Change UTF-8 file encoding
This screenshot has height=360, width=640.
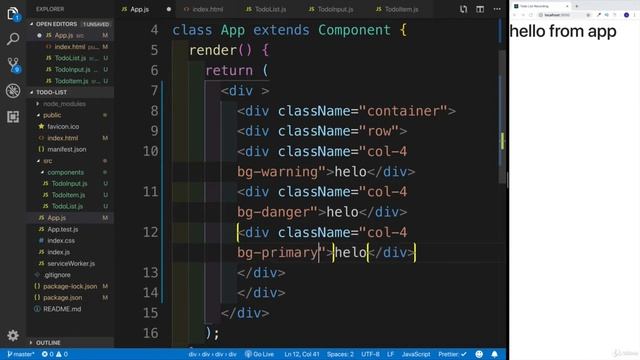point(370,354)
